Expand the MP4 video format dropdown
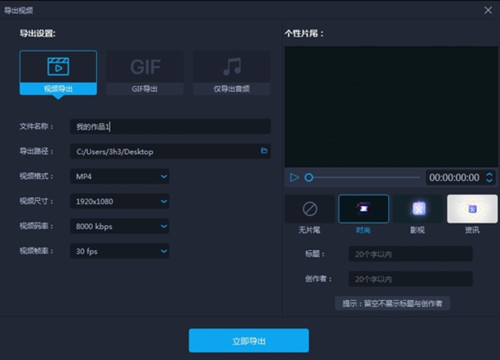Image resolution: width=500 pixels, height=360 pixels. (x=120, y=176)
